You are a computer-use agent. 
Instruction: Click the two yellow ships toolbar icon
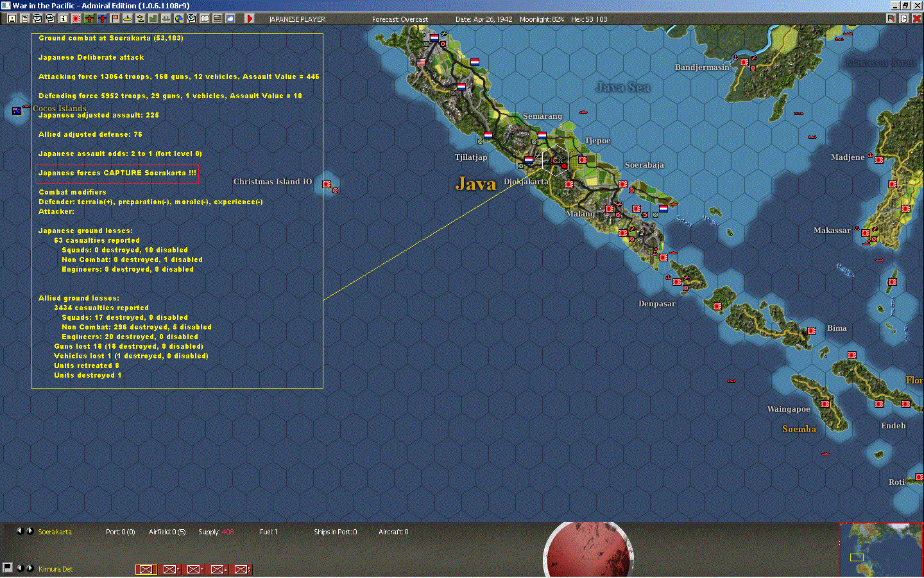click(141, 19)
